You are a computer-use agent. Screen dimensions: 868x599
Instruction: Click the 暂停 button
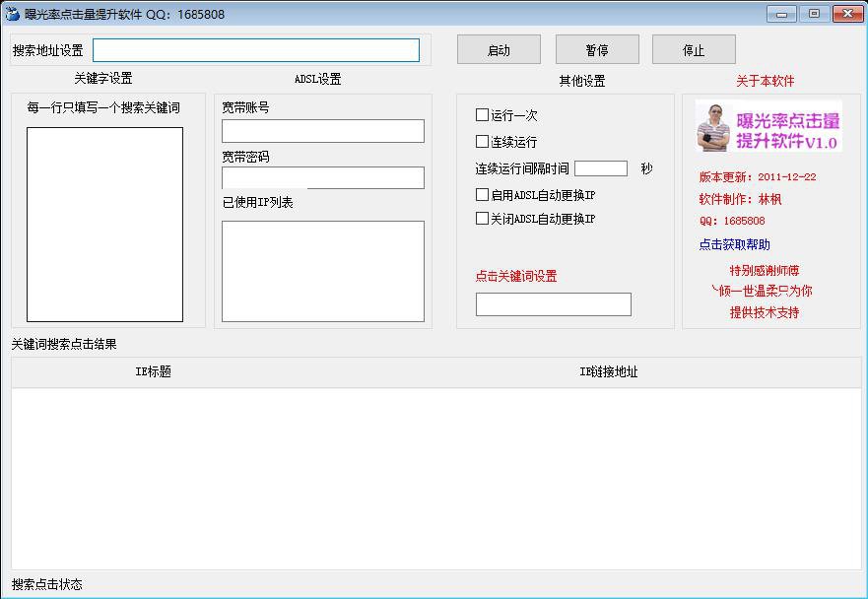(x=597, y=50)
